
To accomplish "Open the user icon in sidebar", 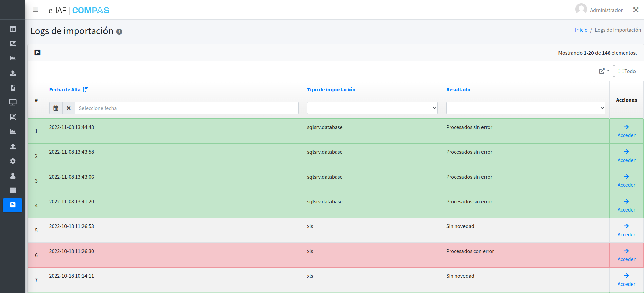I will tap(13, 176).
